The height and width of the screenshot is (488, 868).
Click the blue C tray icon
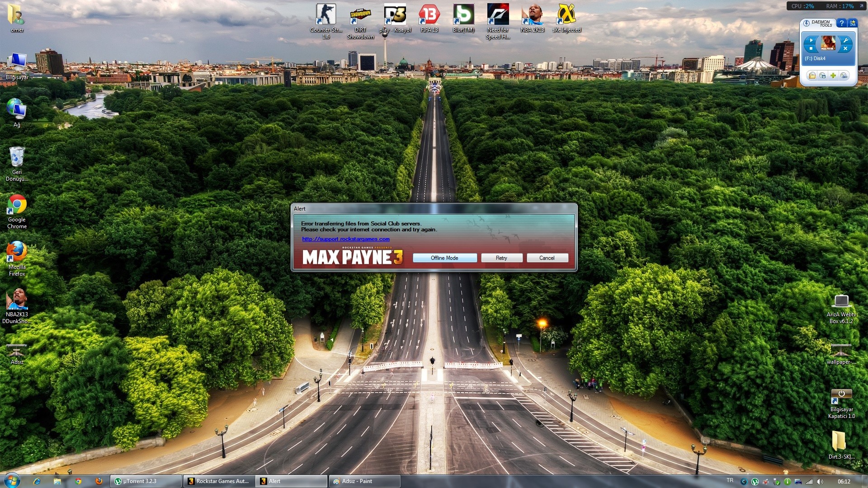(744, 482)
